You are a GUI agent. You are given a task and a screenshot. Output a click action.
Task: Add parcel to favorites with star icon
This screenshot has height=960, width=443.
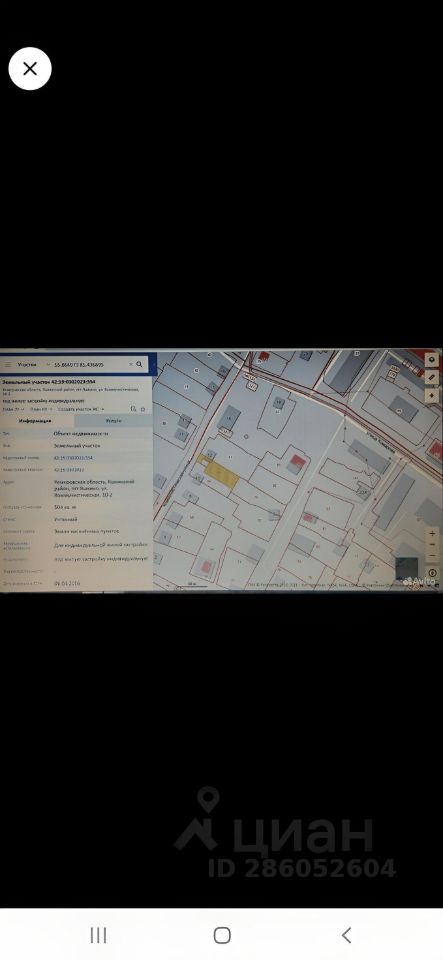pyautogui.click(x=143, y=408)
